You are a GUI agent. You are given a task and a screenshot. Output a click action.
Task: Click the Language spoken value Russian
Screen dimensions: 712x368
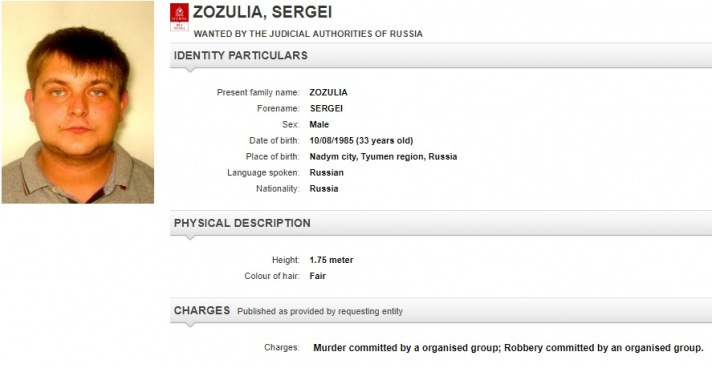tap(326, 173)
